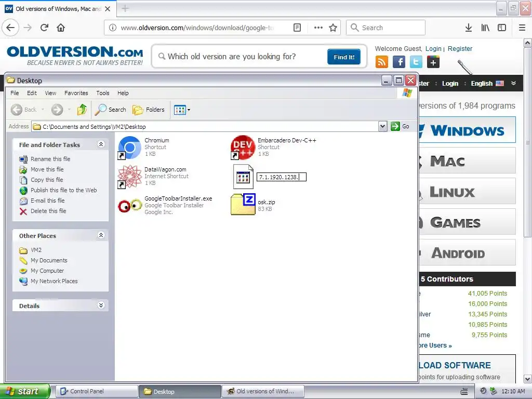Click Publish this file to the Web

pos(63,190)
